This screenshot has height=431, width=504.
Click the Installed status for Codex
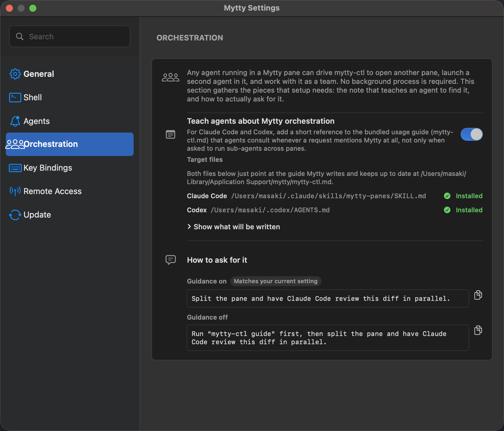[x=469, y=210]
